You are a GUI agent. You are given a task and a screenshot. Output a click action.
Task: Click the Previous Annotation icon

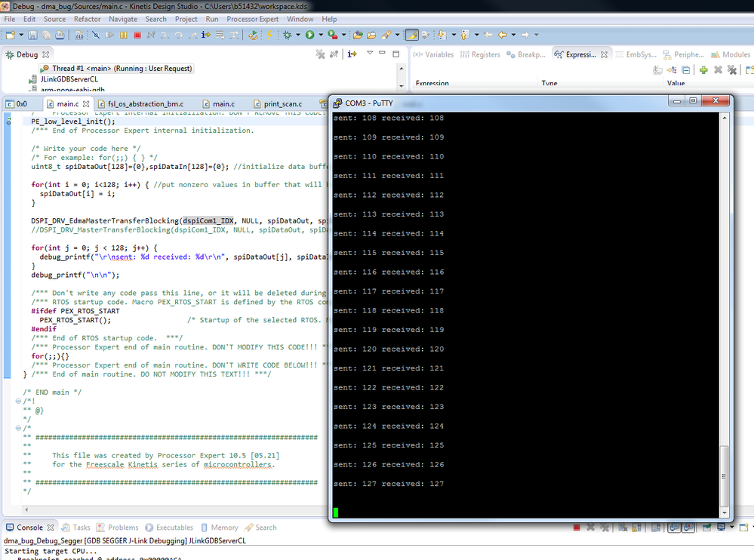coord(464,35)
